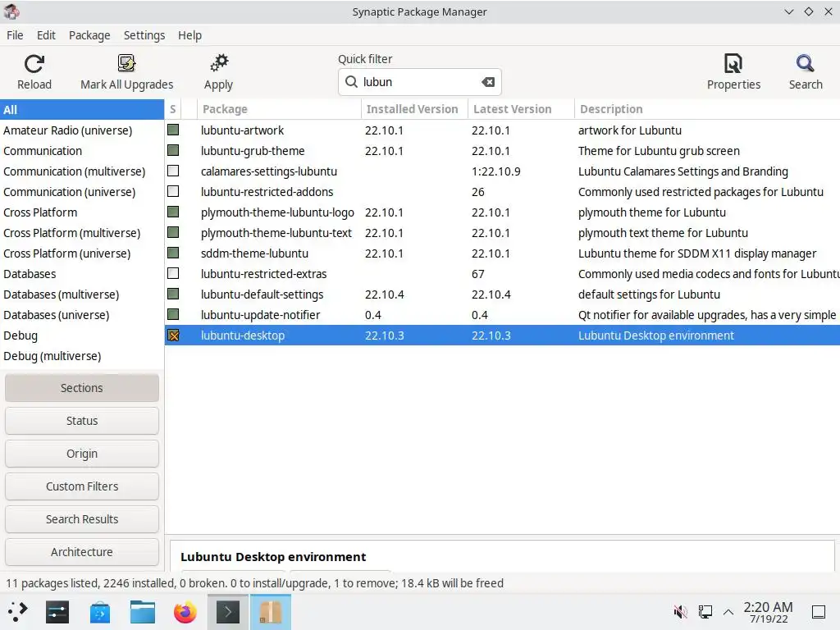The height and width of the screenshot is (630, 840).
Task: Select the All section
Action: 82,109
